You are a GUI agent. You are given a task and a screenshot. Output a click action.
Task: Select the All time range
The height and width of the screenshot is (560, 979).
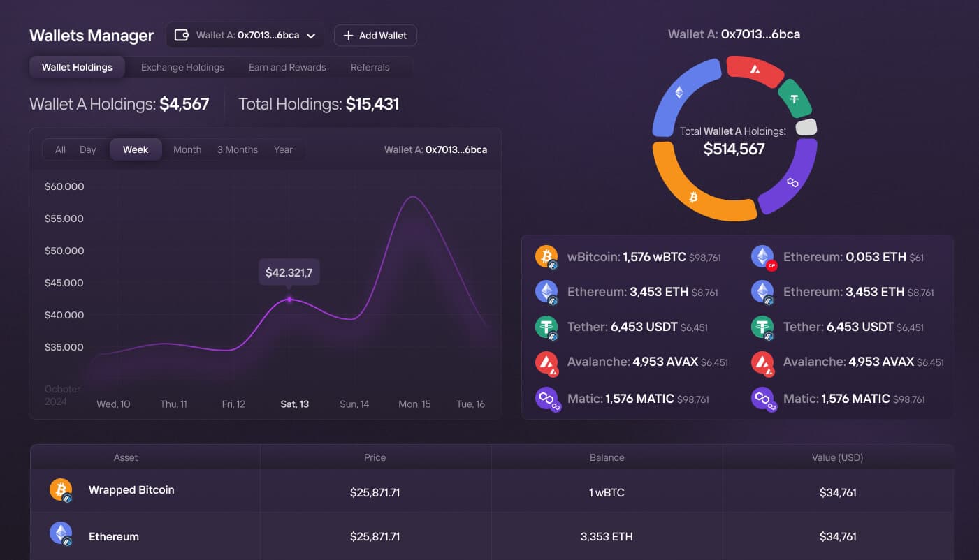point(60,149)
